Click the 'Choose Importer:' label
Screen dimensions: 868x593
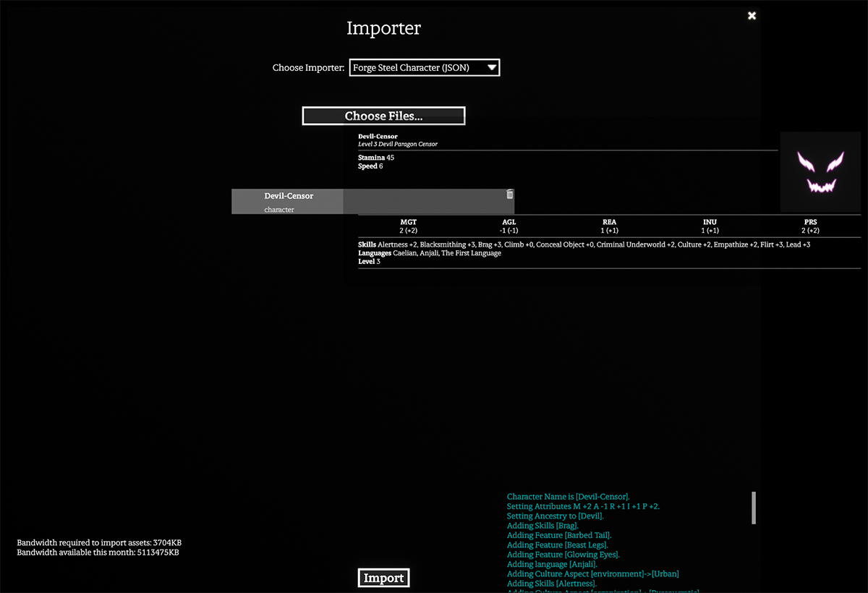pyautogui.click(x=308, y=68)
